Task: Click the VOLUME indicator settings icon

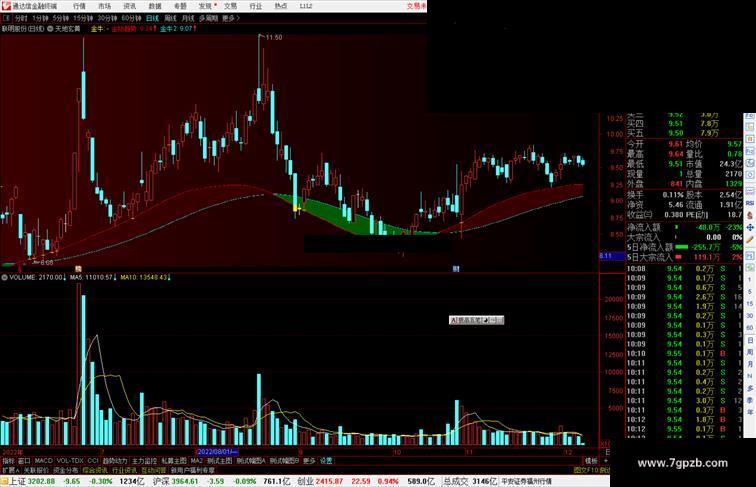Action: click(x=5, y=278)
